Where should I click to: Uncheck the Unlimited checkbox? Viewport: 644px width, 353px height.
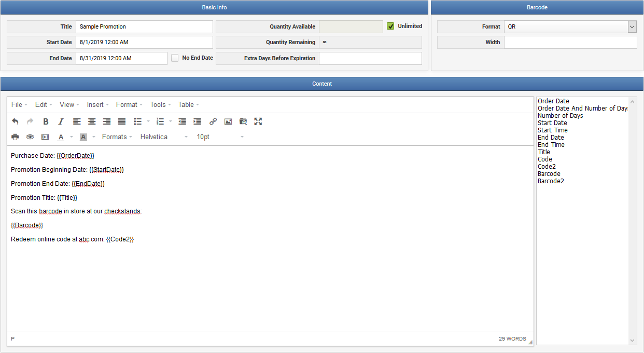(390, 26)
